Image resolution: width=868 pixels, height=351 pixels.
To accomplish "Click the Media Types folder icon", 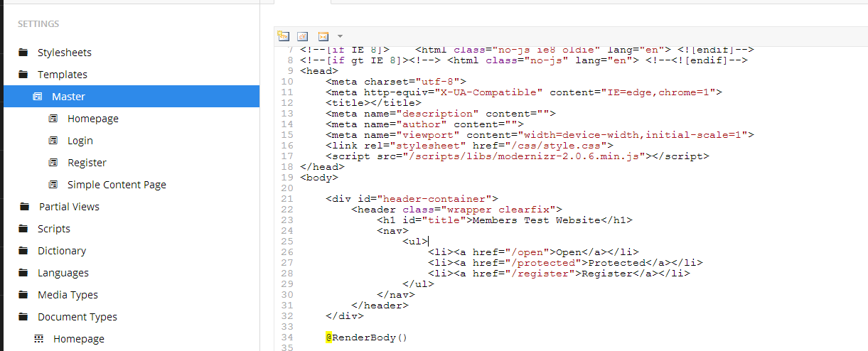I will point(23,295).
